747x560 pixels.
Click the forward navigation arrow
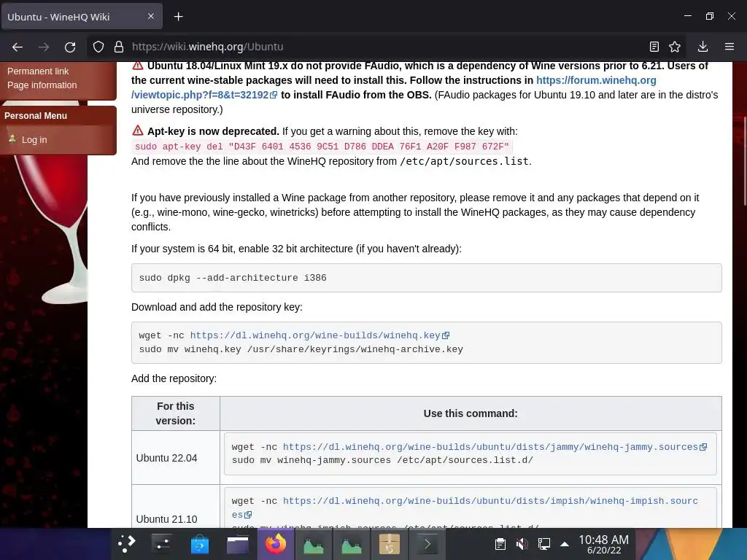[x=44, y=47]
